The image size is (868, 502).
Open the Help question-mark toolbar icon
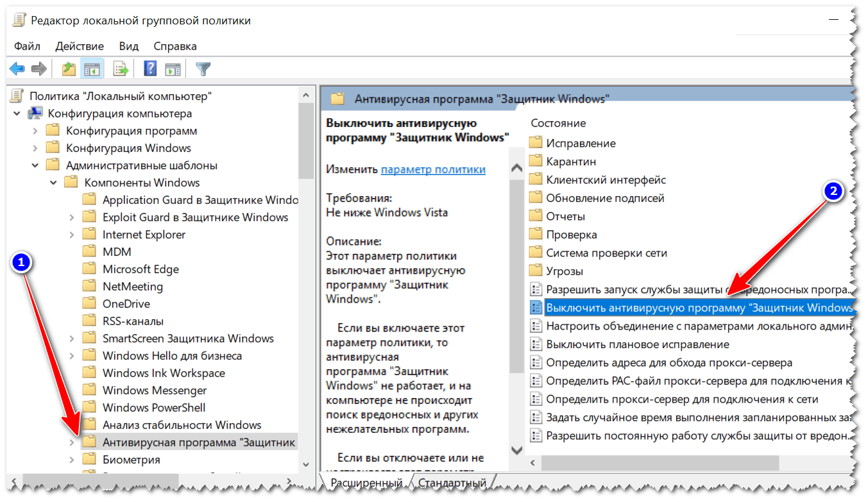[x=150, y=69]
